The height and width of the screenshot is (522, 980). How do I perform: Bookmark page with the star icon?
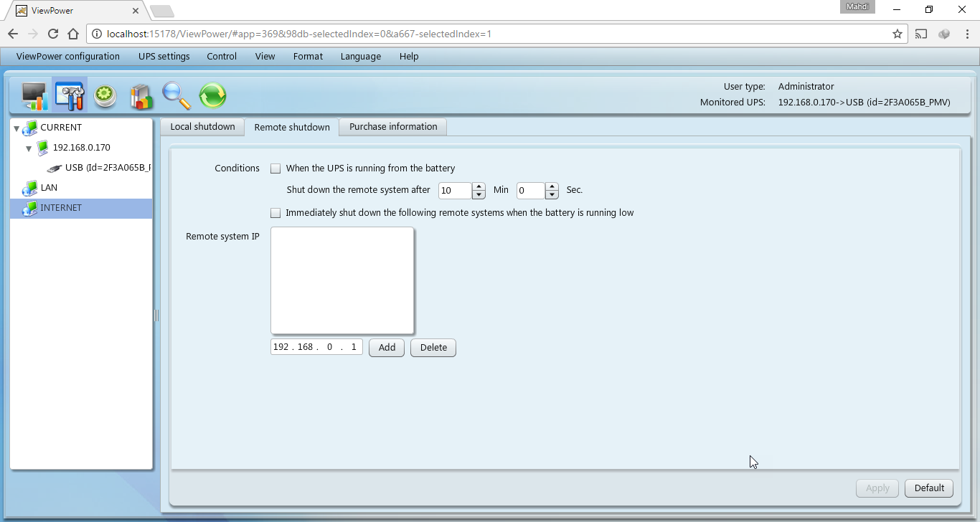tap(897, 34)
